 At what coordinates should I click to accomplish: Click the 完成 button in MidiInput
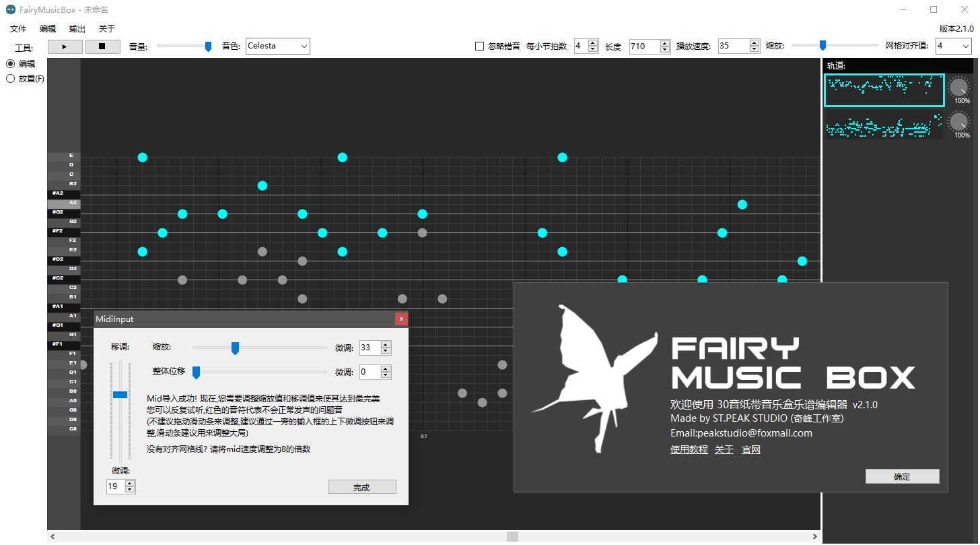pos(362,487)
